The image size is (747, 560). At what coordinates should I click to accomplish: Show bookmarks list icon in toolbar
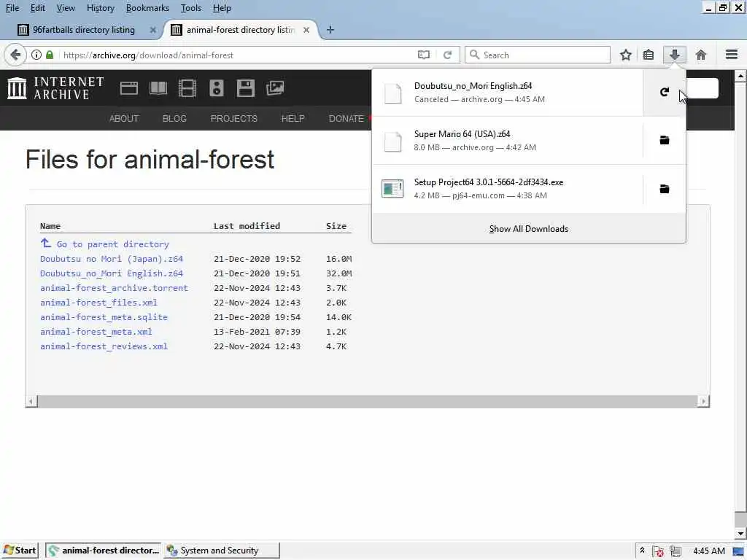click(x=649, y=55)
